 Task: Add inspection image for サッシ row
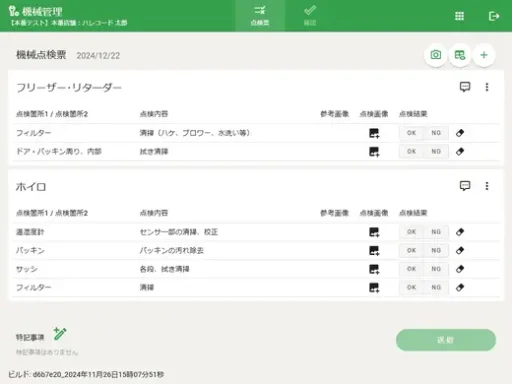coord(374,269)
